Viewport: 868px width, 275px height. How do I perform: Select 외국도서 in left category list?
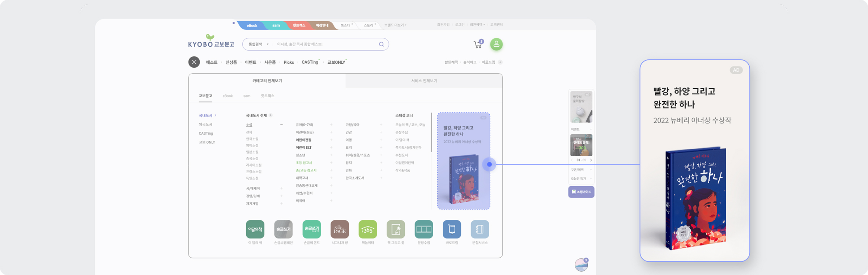[x=205, y=124]
